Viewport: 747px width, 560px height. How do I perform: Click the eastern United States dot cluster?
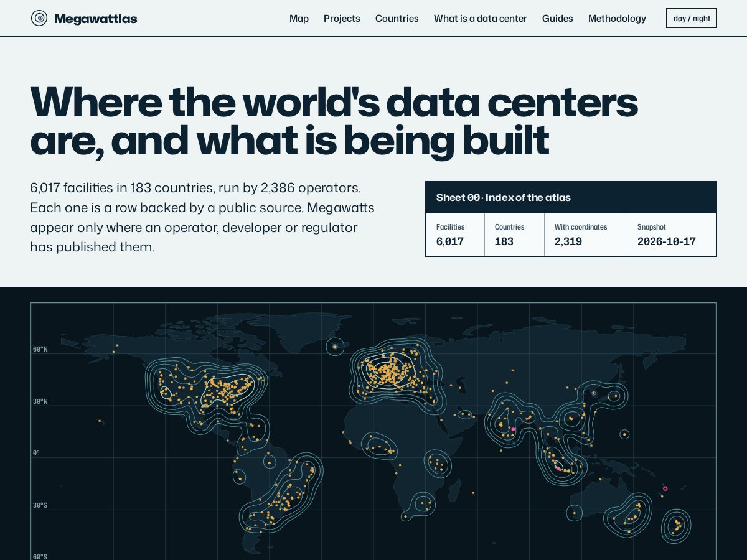tap(232, 388)
